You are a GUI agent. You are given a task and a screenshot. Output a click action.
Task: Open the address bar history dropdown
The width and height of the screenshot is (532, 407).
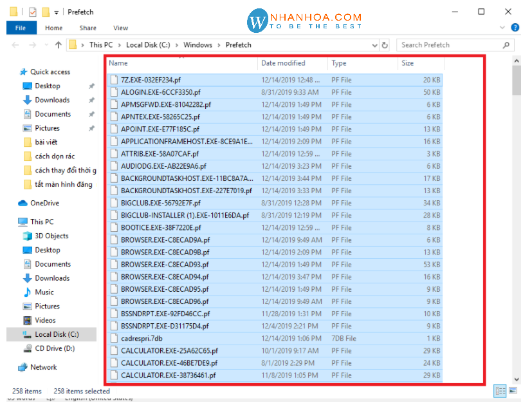[375, 45]
